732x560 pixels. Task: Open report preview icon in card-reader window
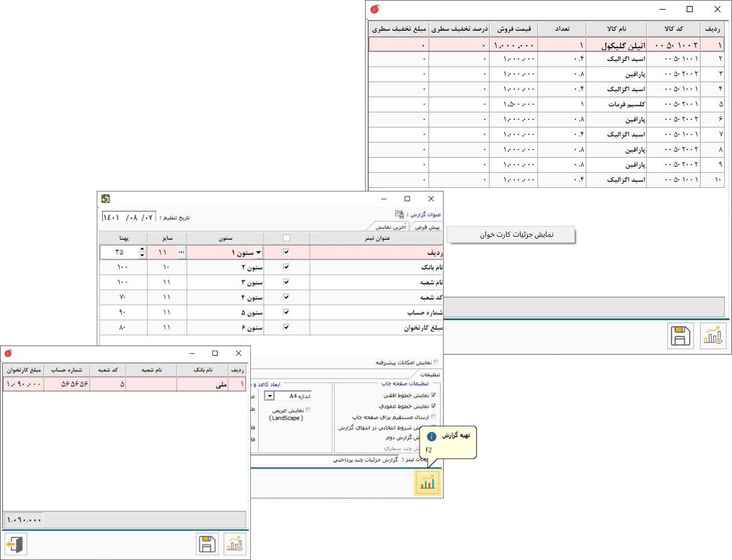235,544
